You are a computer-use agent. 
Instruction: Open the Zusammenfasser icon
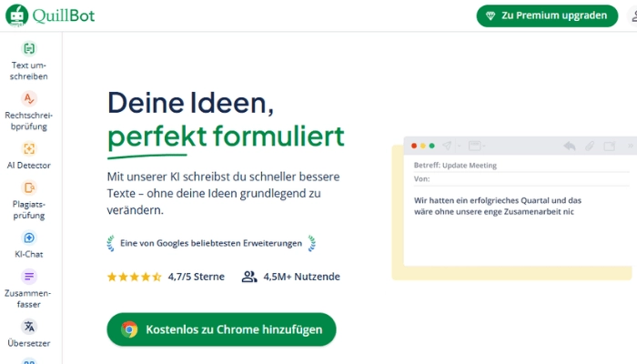pos(29,277)
